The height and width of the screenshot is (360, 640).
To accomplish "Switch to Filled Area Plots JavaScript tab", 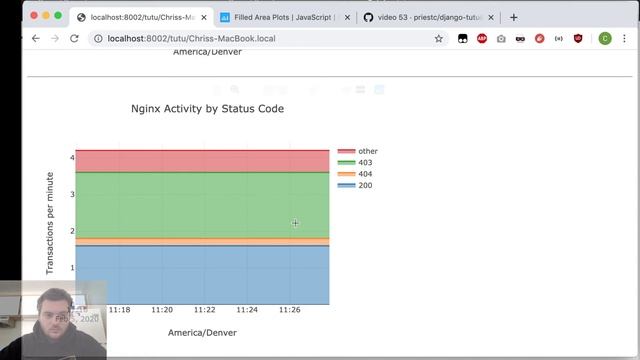I will (x=284, y=18).
